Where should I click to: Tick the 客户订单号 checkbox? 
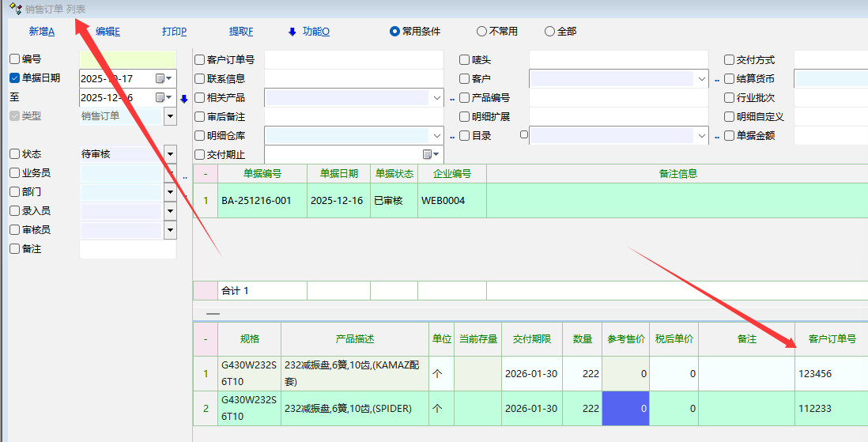tap(199, 59)
